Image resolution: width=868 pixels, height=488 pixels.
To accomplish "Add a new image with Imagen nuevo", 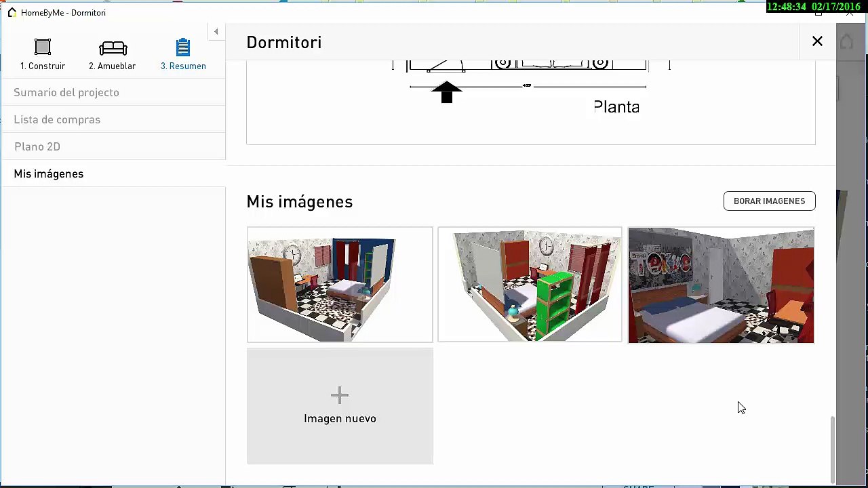I will coord(340,406).
